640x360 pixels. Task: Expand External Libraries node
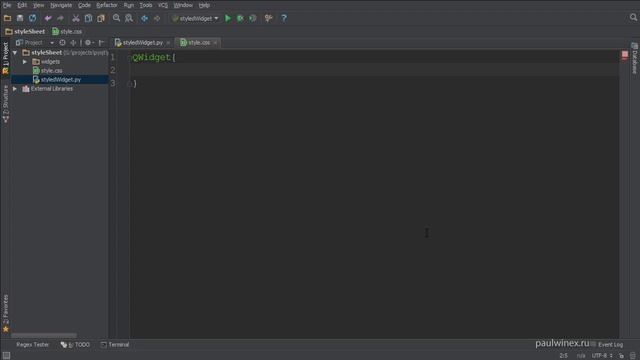[15, 89]
